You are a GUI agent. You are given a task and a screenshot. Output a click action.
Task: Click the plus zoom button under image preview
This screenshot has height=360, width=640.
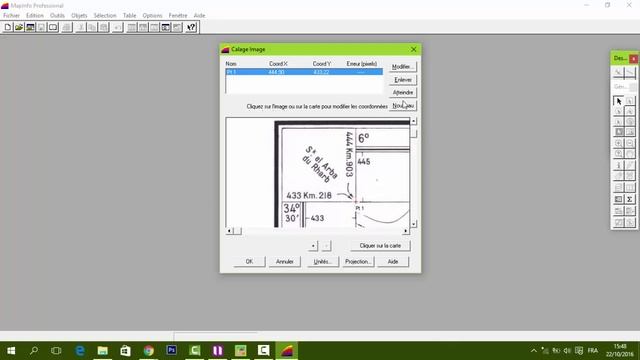(x=313, y=246)
